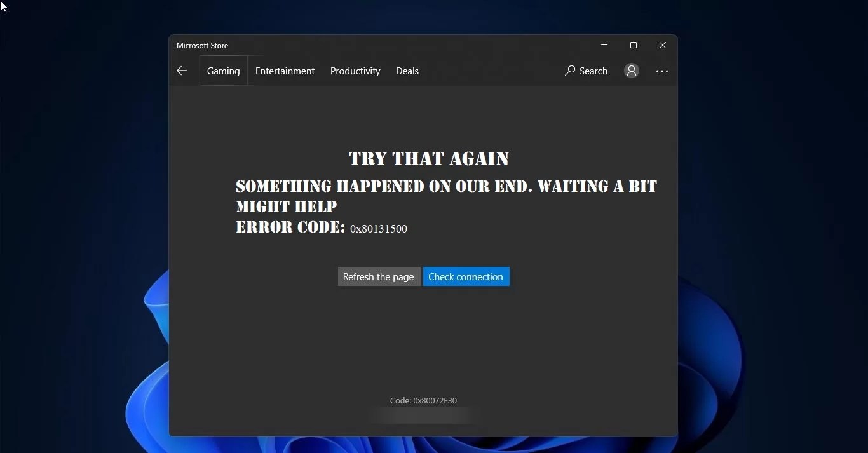The width and height of the screenshot is (868, 453).
Task: Click the 'TRY THAT AGAIN' heading
Action: click(429, 158)
